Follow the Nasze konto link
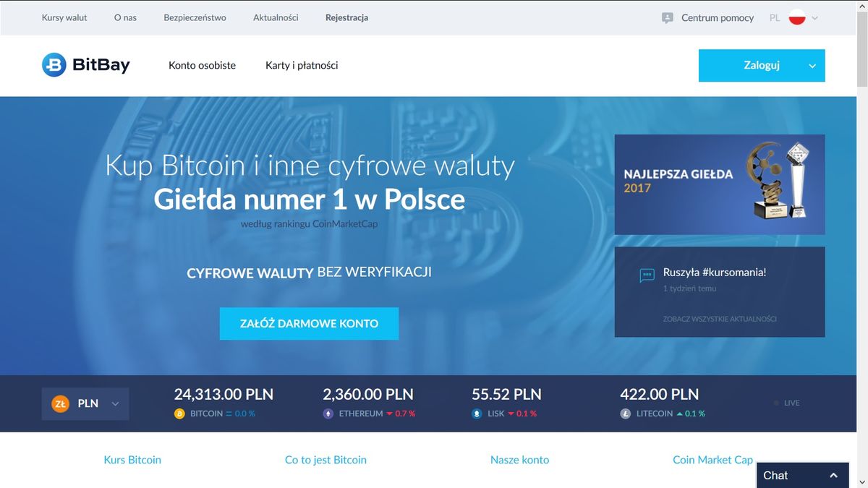This screenshot has width=868, height=488. tap(519, 460)
